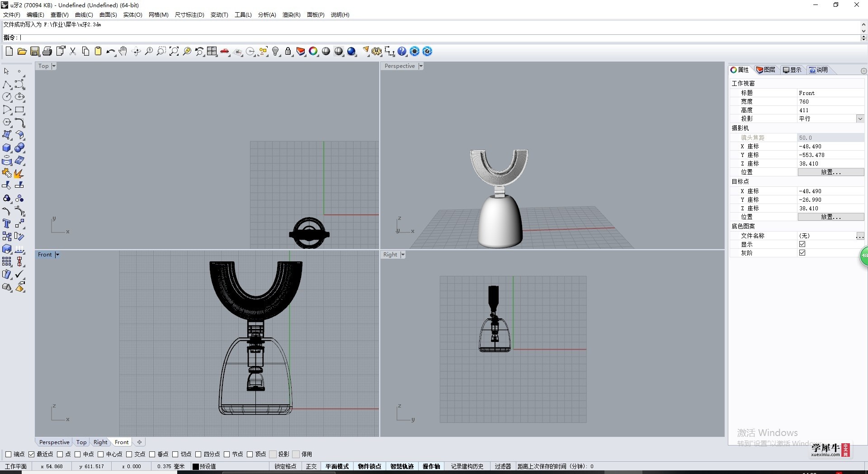Edit the 标题 Front title field
The width and height of the screenshot is (868, 474).
tap(831, 93)
